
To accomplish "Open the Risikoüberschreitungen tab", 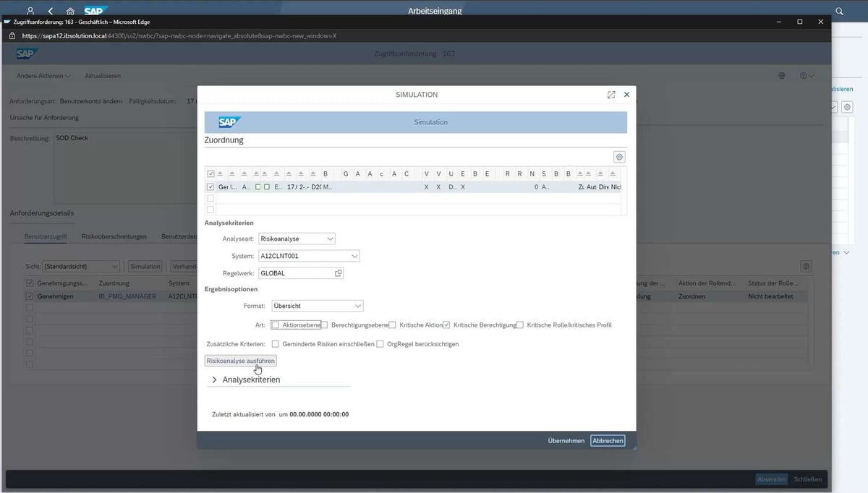I will point(114,236).
